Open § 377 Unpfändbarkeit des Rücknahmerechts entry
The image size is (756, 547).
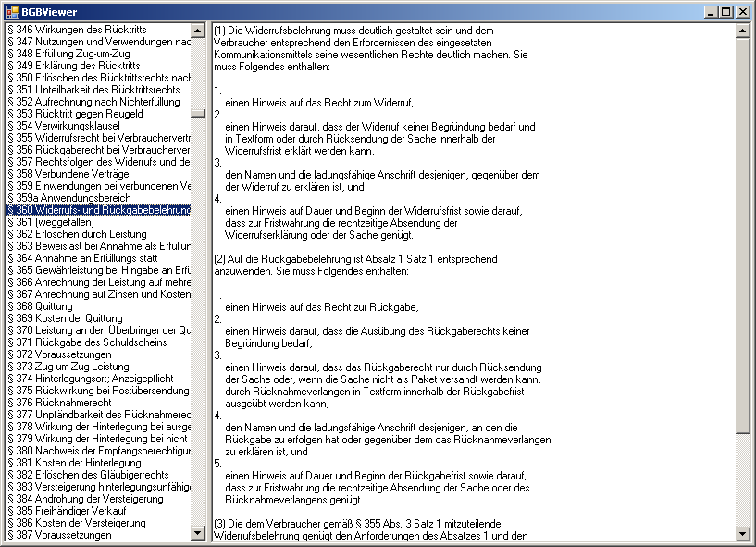click(98, 416)
